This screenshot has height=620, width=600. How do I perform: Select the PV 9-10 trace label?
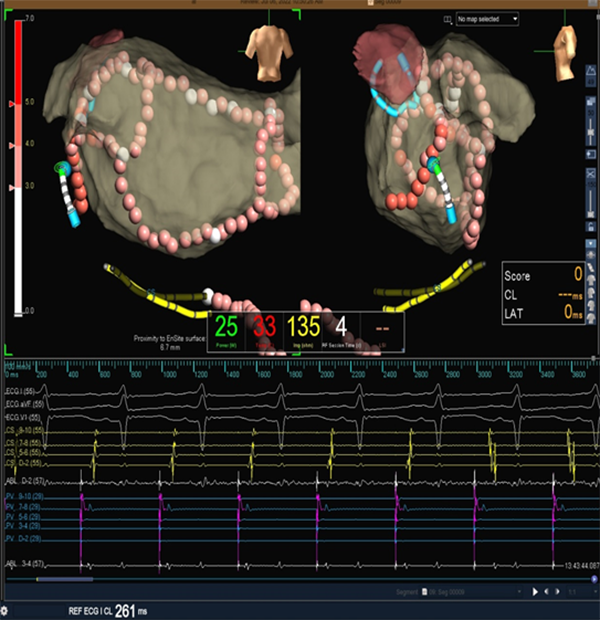(x=24, y=497)
